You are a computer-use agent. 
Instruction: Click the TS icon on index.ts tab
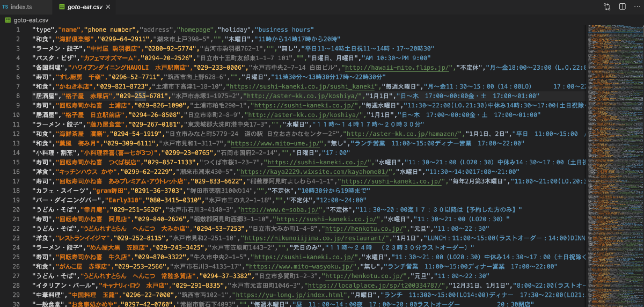click(5, 7)
